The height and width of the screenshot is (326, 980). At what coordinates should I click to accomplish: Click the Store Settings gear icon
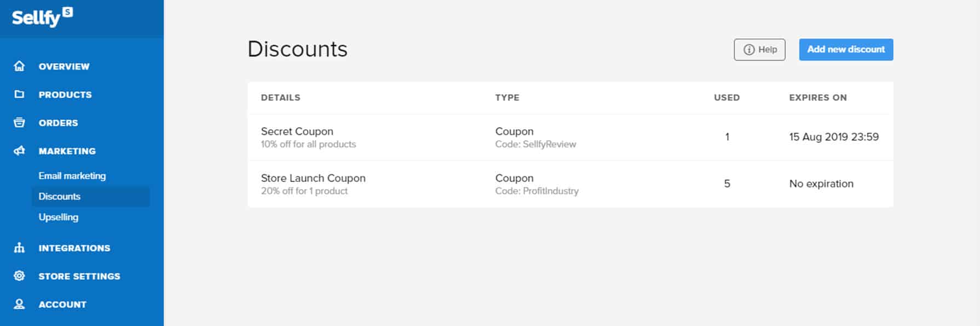click(x=19, y=276)
